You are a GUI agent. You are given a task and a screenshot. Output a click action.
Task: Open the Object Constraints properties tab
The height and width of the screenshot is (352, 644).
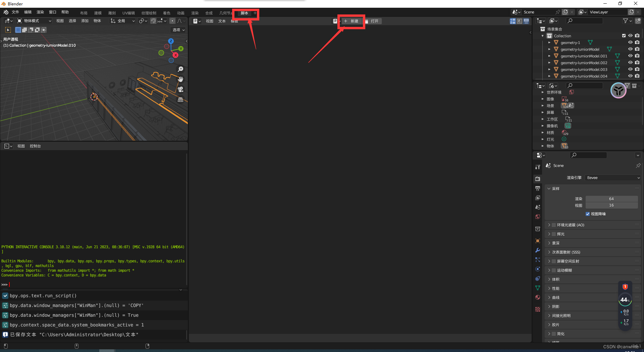538,278
